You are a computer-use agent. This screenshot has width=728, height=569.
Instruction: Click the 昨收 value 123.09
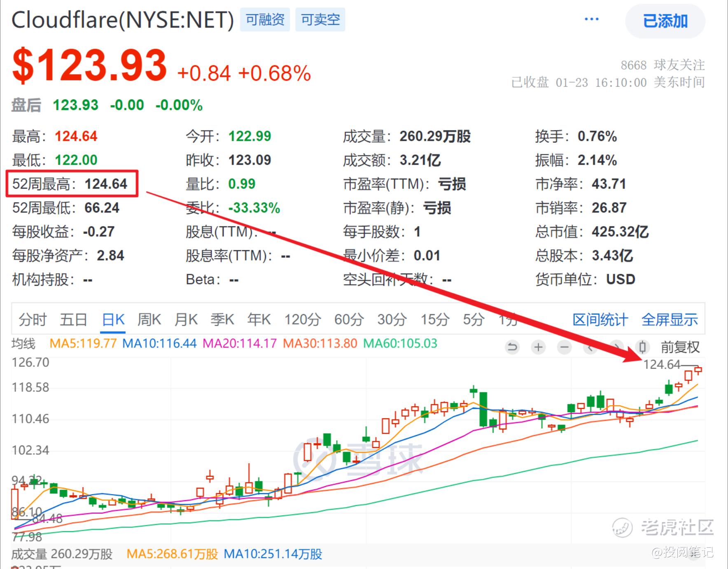[x=250, y=160]
